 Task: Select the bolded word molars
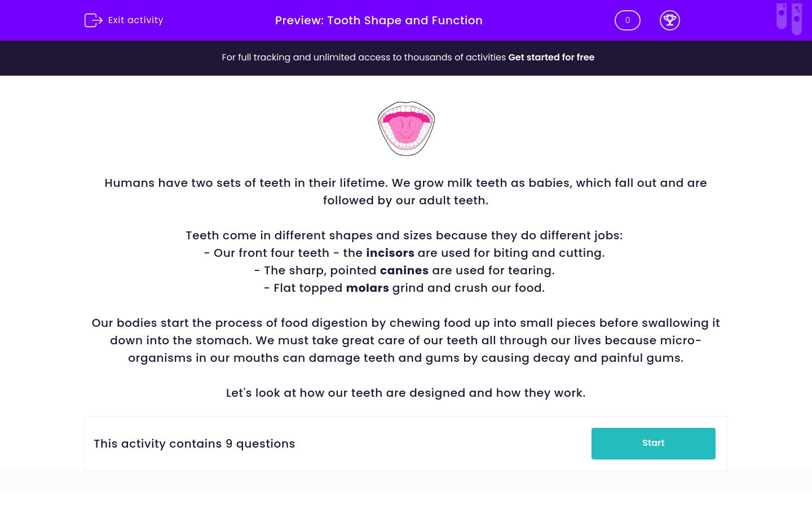367,288
